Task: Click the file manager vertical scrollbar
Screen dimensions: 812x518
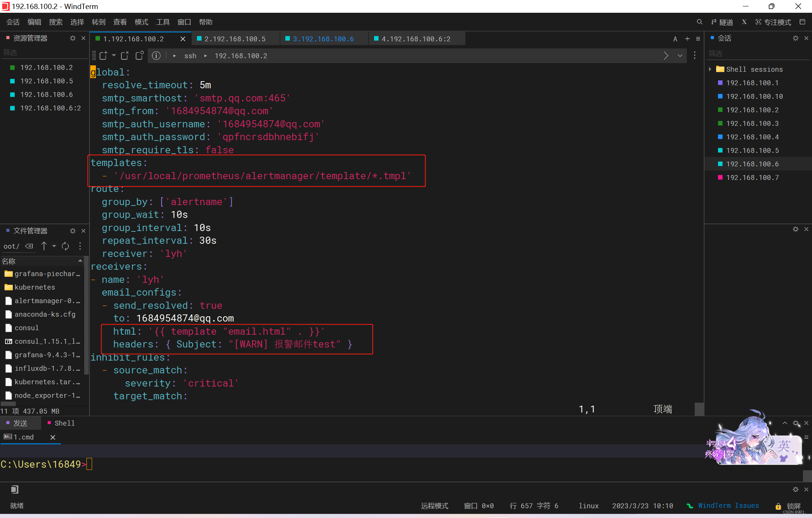Action: pyautogui.click(x=86, y=316)
